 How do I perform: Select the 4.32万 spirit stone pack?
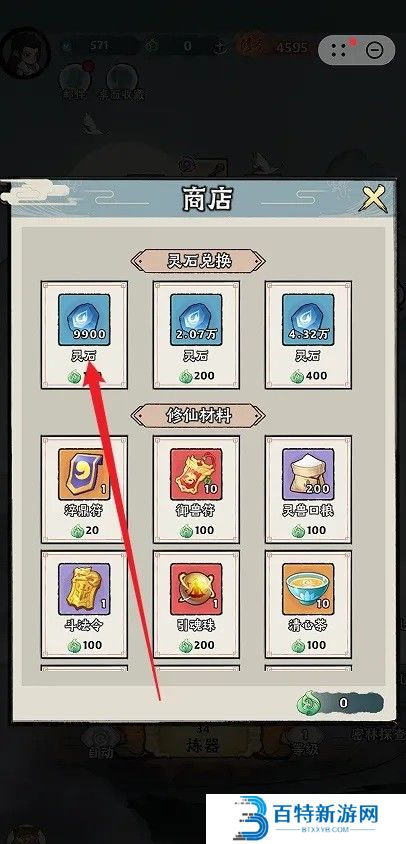(x=308, y=320)
